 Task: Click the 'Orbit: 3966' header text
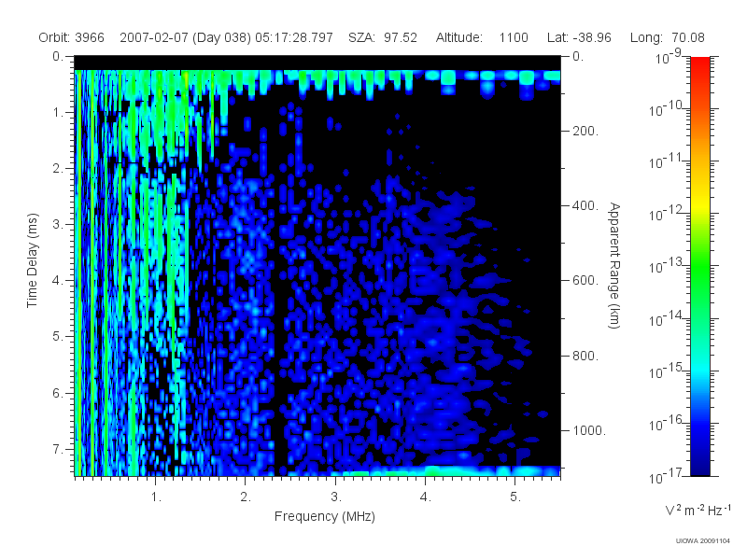pos(72,37)
